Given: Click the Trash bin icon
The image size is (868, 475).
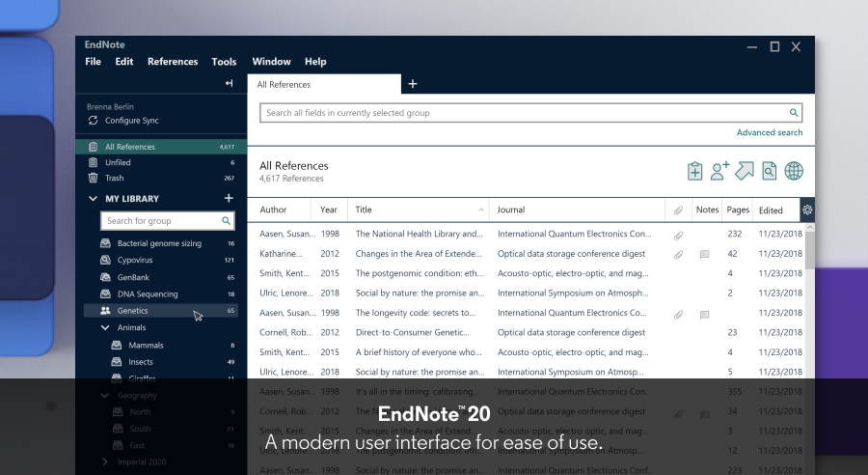Looking at the screenshot, I should 93,178.
